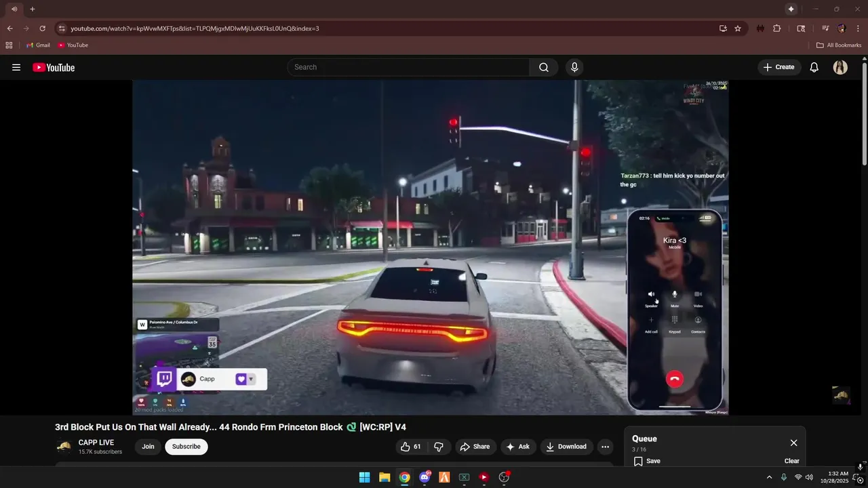868x488 pixels.
Task: Click the Share button
Action: tap(475, 447)
